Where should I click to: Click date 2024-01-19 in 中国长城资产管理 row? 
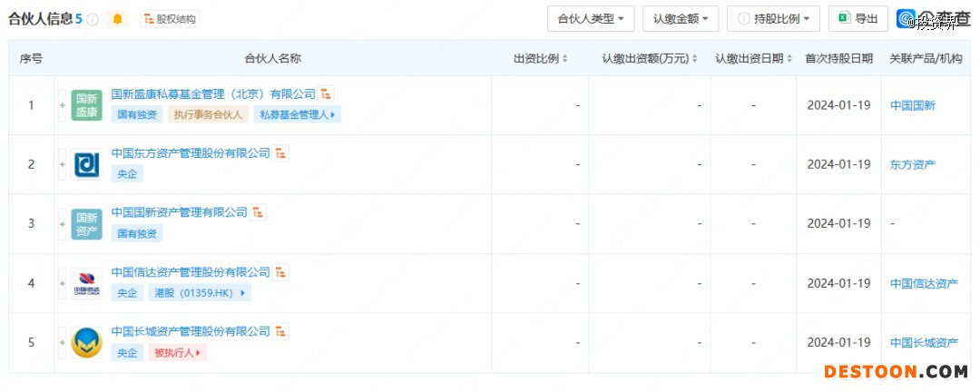point(838,343)
